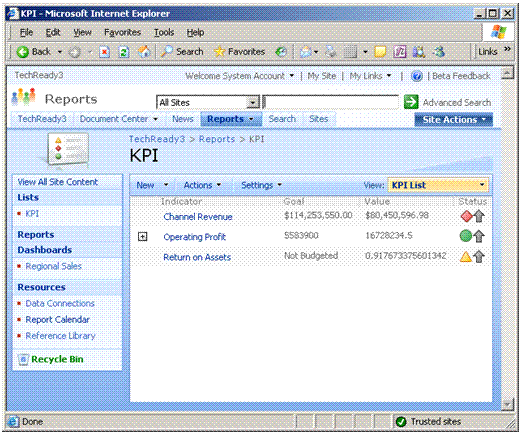Click the yellow triangle status icon for Return on Assets
Image resolution: width=524 pixels, height=436 pixels.
point(466,257)
